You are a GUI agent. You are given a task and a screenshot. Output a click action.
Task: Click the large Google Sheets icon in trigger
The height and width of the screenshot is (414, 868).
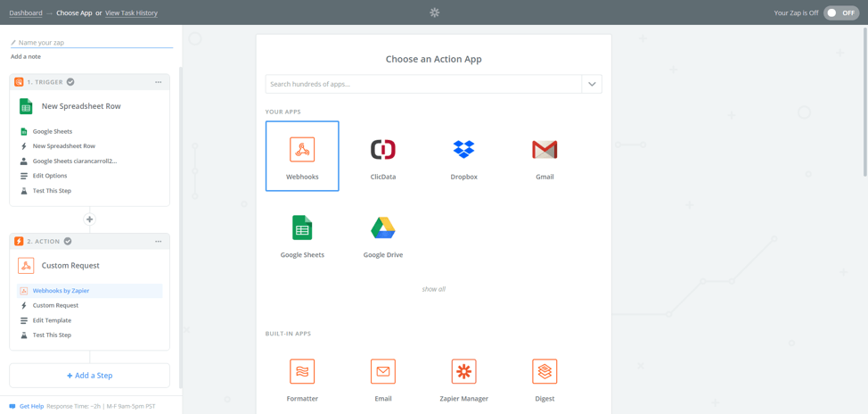tap(26, 106)
